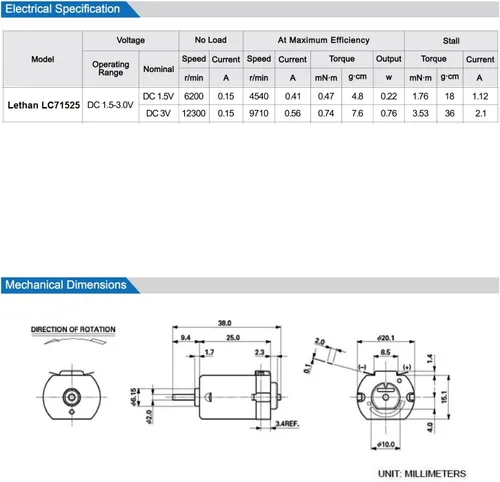Viewport: 500px width, 482px height.
Task: Click the 'No Load' group header
Action: (x=211, y=40)
